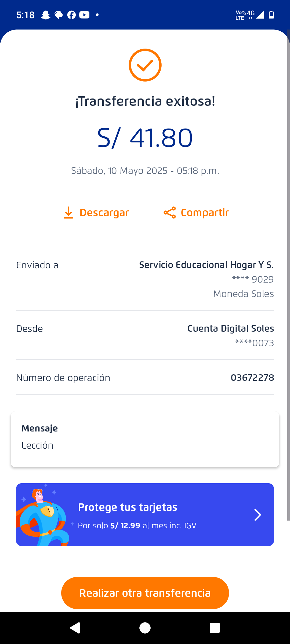Tap the Mensaje card showing Lección
This screenshot has height=644, width=290.
click(145, 439)
